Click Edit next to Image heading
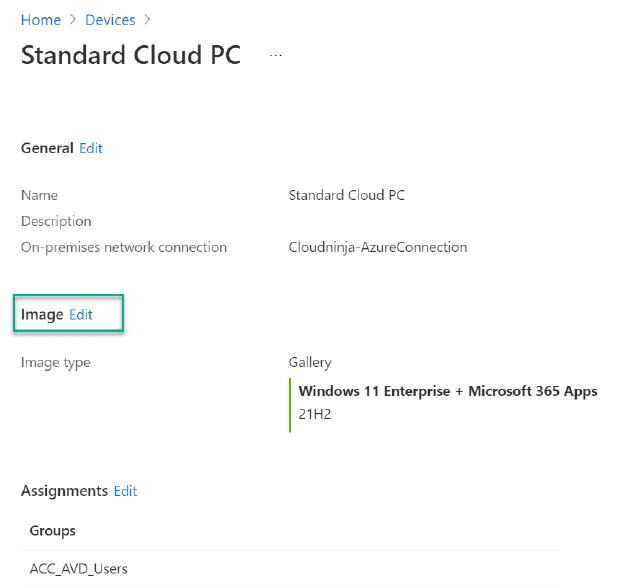Screen dimensions: 640x588 click(81, 314)
